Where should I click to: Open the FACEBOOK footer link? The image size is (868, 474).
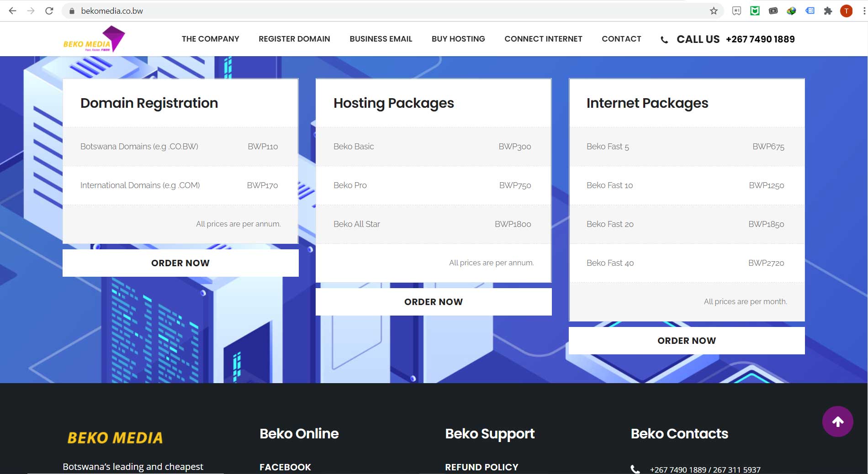point(285,467)
